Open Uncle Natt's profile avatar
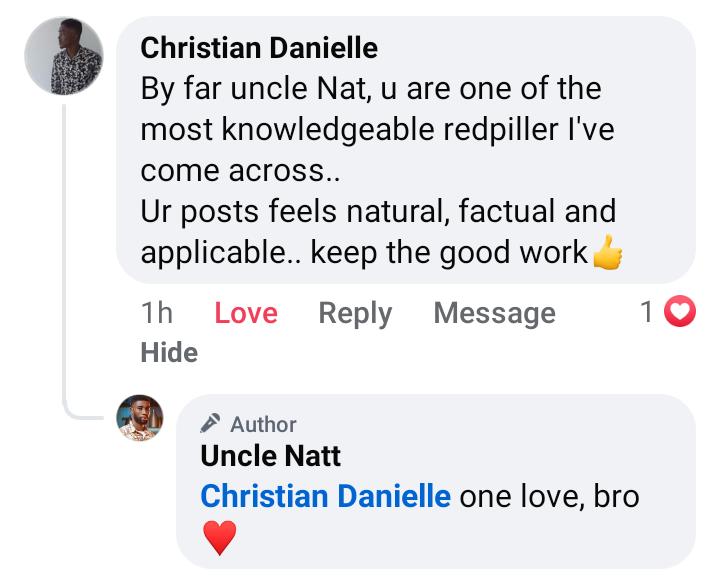719x580 pixels. click(x=140, y=418)
